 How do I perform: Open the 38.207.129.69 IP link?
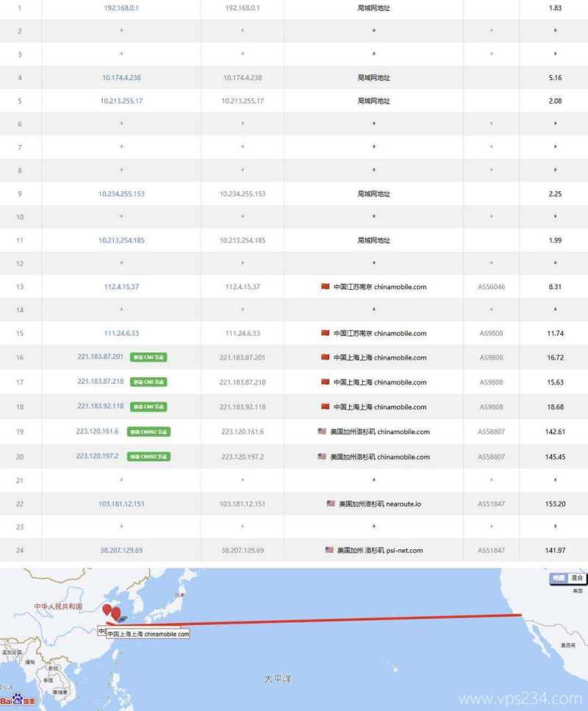121,550
